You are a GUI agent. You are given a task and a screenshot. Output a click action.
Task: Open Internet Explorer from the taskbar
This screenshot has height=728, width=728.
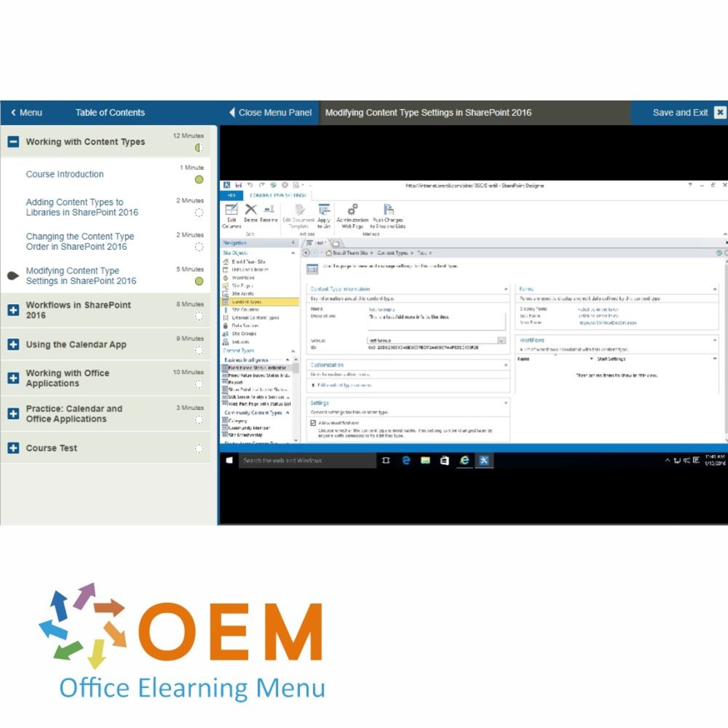(464, 460)
